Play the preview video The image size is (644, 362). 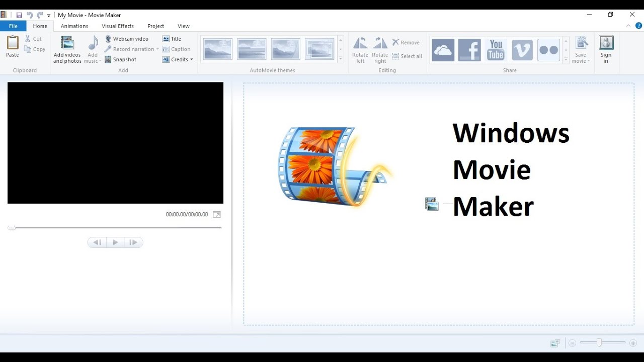point(115,242)
